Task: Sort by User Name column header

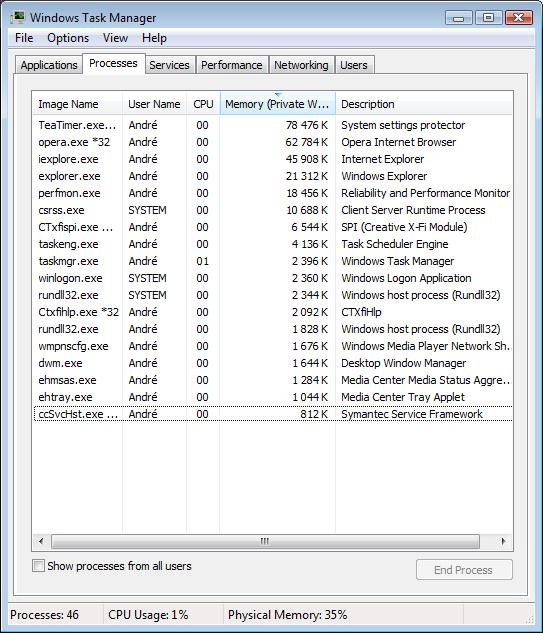Action: pos(154,104)
